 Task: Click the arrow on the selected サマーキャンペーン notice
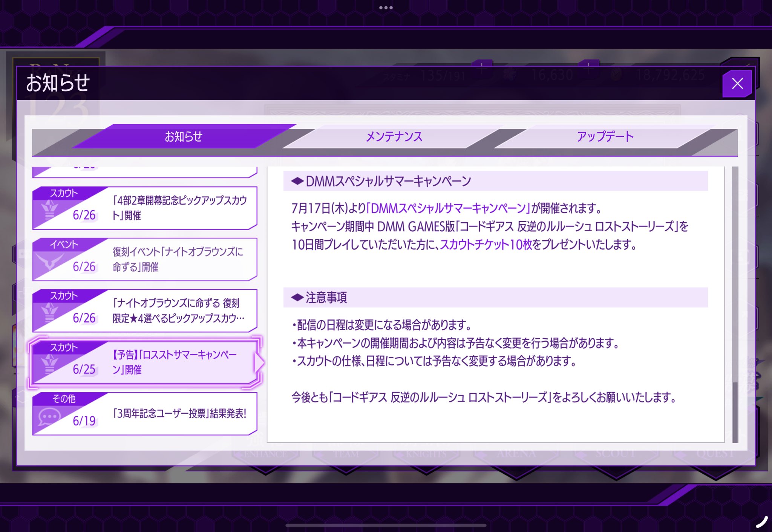click(x=259, y=362)
